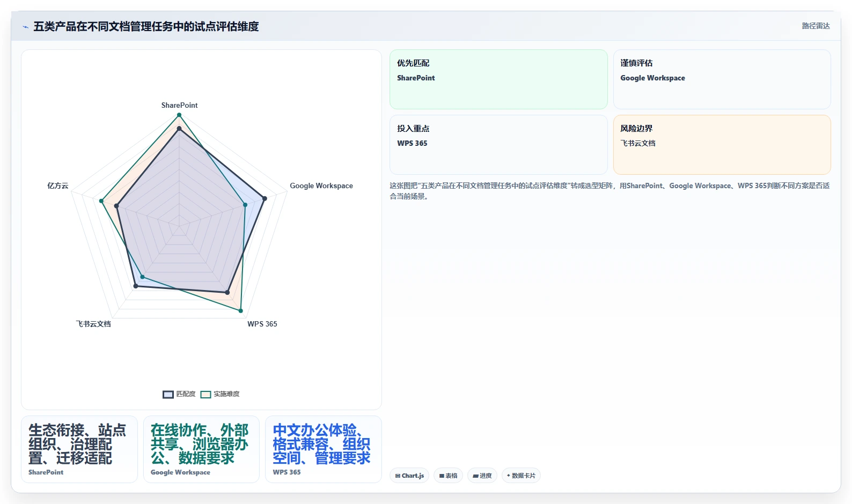Select the 数据卡片 tag chip

click(x=521, y=476)
